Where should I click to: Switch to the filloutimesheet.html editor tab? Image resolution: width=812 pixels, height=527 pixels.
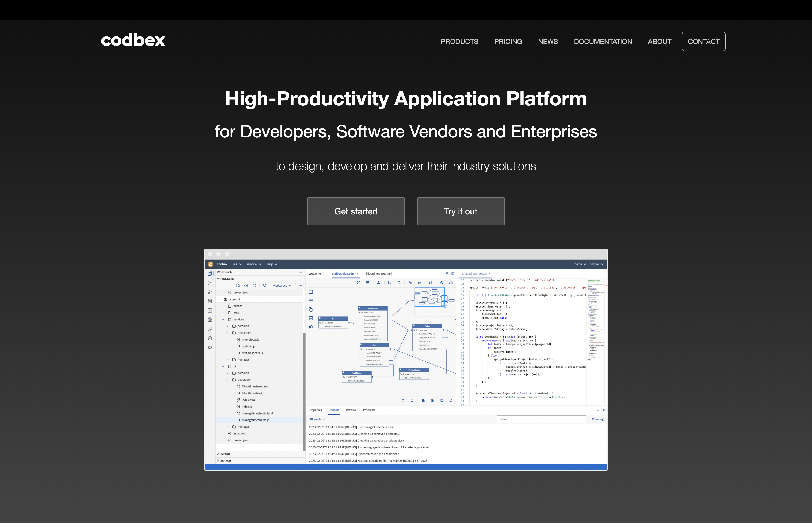pyautogui.click(x=379, y=274)
